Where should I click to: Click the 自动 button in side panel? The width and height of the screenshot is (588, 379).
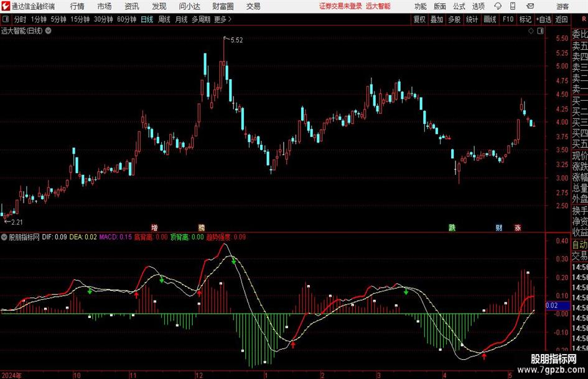(580, 245)
